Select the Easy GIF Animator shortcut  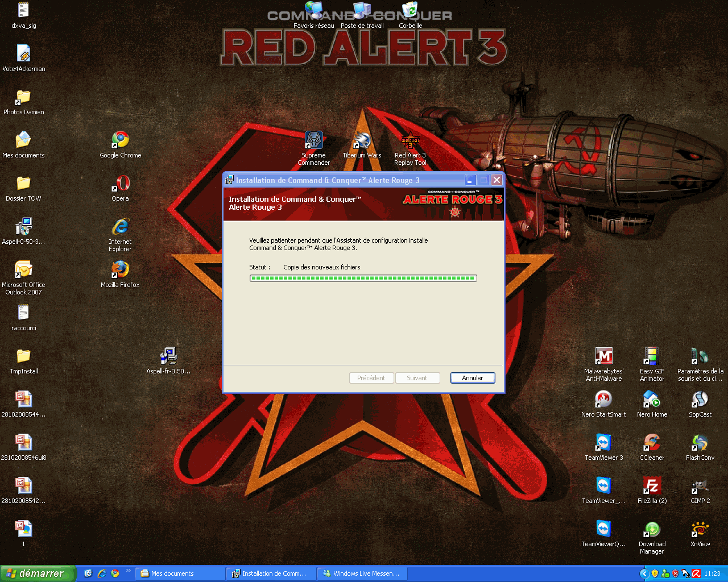[x=652, y=364]
